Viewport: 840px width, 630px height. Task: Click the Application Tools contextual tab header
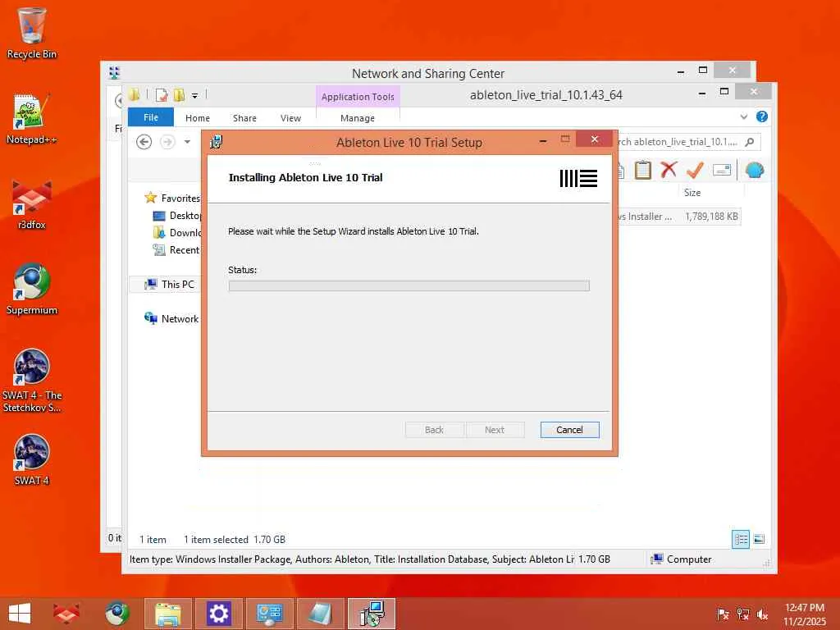click(358, 97)
